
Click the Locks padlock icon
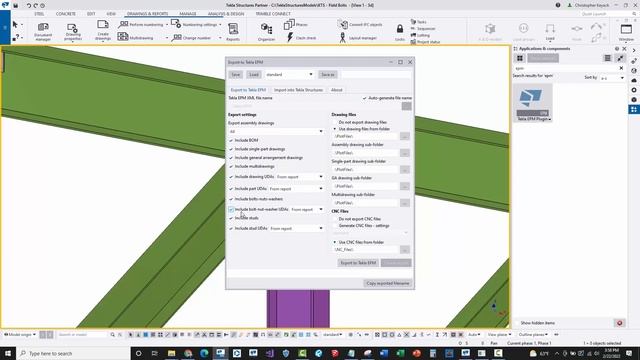coord(400,29)
